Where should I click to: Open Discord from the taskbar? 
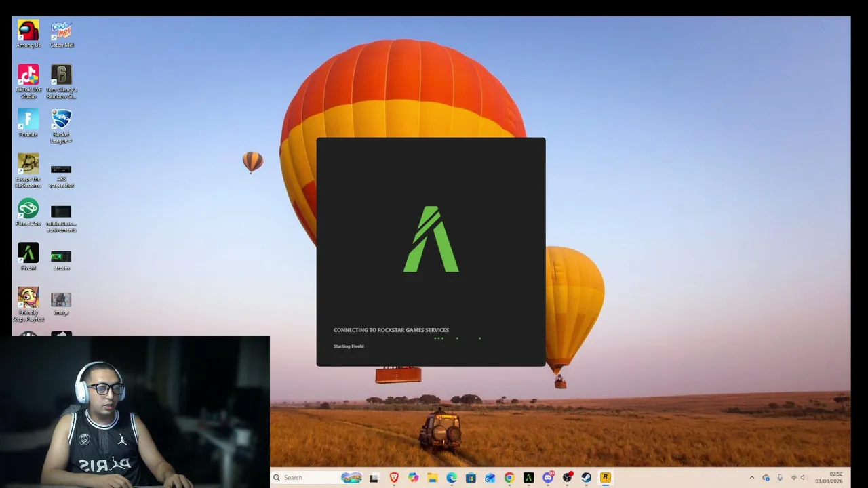(548, 478)
